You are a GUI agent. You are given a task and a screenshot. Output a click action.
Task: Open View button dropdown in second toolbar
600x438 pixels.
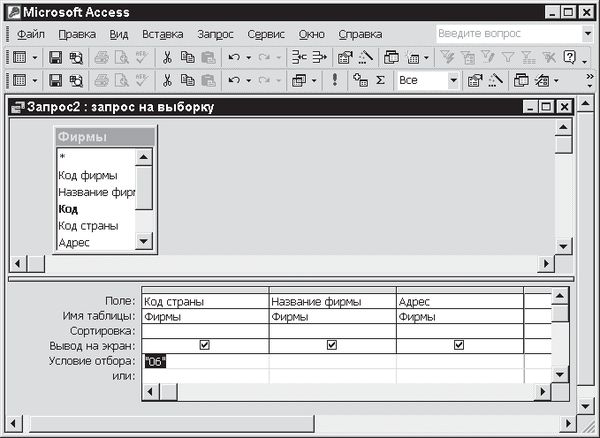click(x=35, y=80)
